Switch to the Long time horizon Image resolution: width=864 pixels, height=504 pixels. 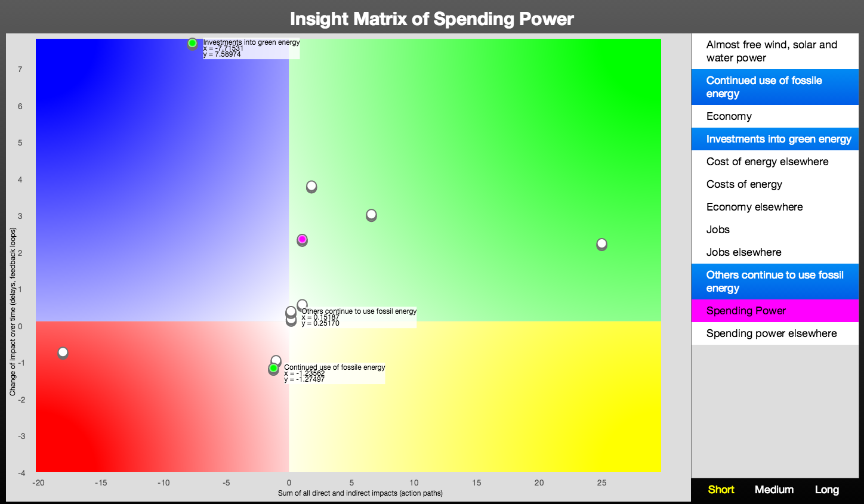click(826, 490)
